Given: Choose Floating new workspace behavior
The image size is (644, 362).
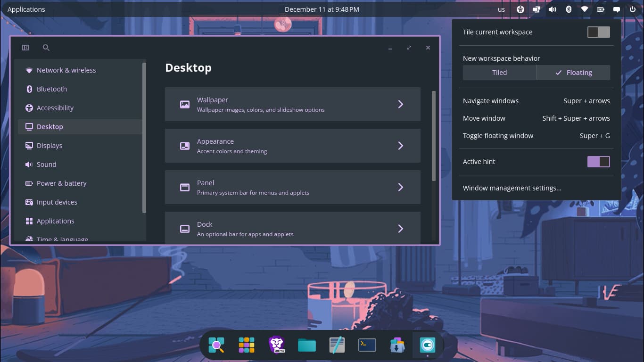Looking at the screenshot, I should 573,73.
